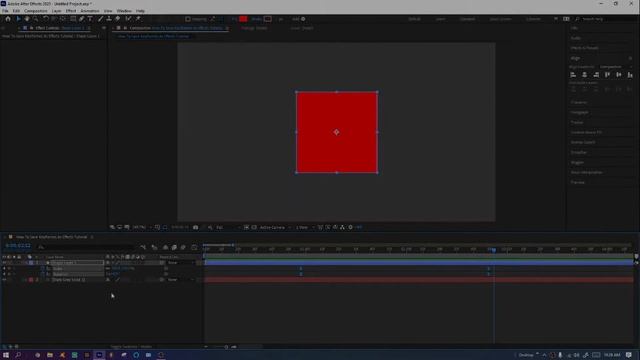Open the File menu
Viewport: 640px width, 360px height.
(5, 11)
